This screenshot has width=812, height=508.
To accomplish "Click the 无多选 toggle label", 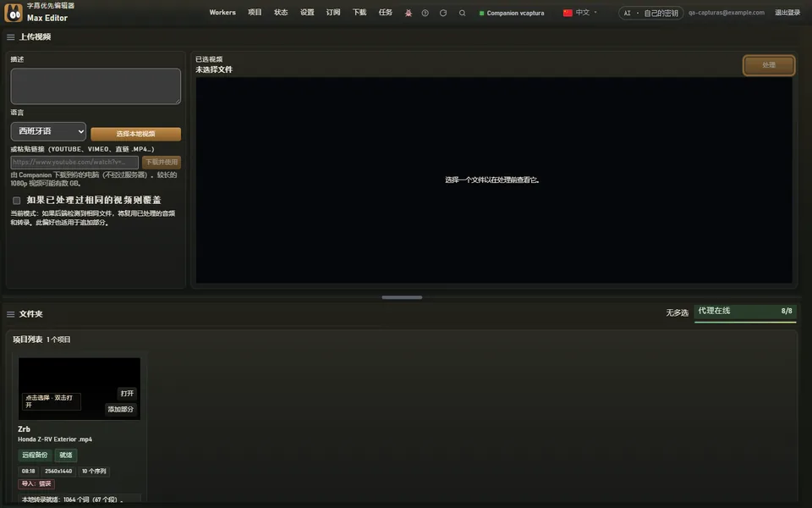I will coord(677,312).
